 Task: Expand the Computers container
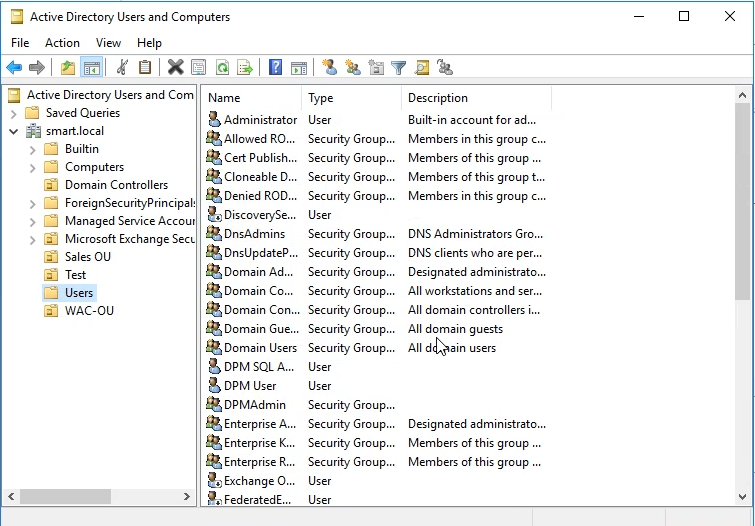(x=32, y=168)
